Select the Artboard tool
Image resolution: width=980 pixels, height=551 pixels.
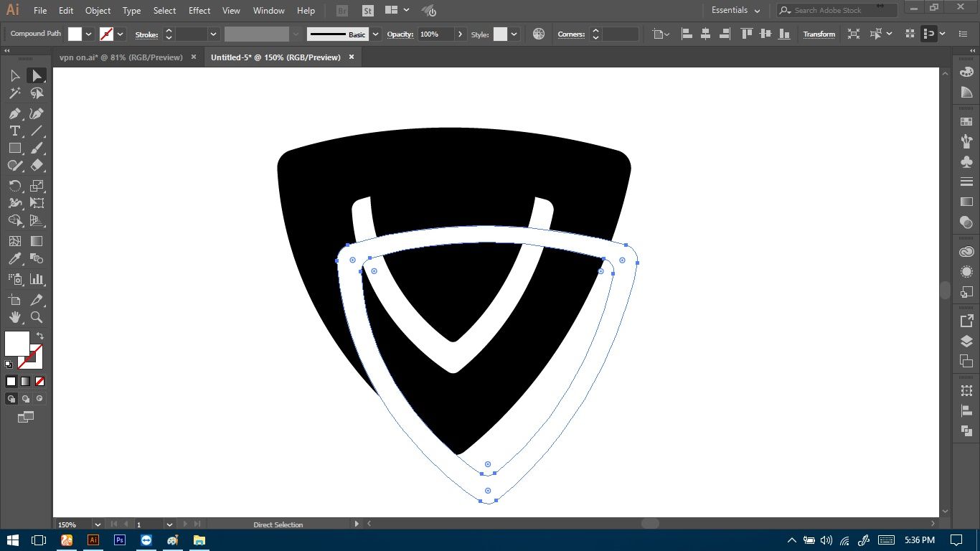tap(14, 299)
